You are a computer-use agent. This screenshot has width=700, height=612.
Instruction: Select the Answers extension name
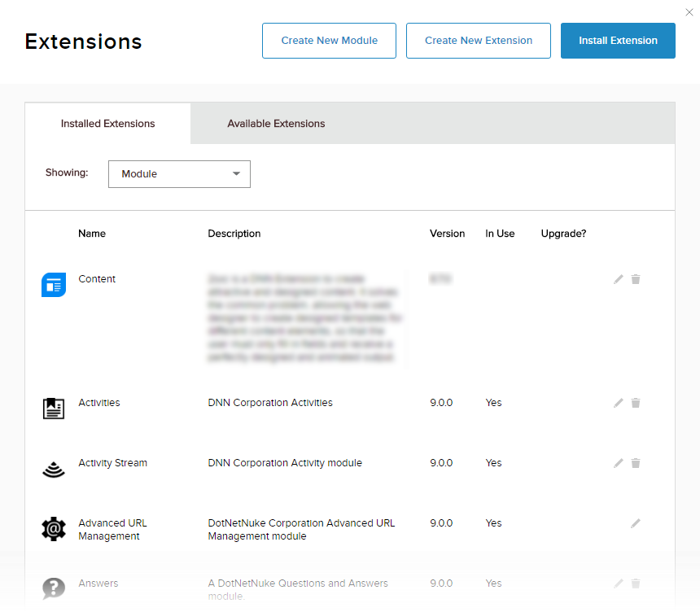(98, 583)
